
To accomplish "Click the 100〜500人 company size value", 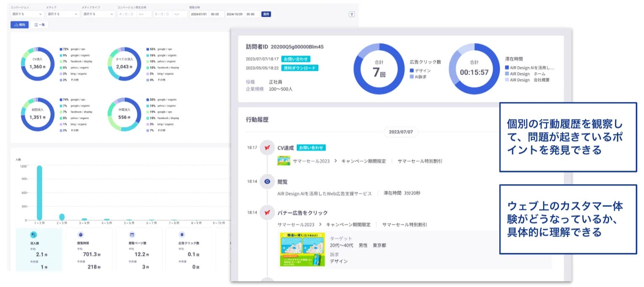I will click(281, 89).
